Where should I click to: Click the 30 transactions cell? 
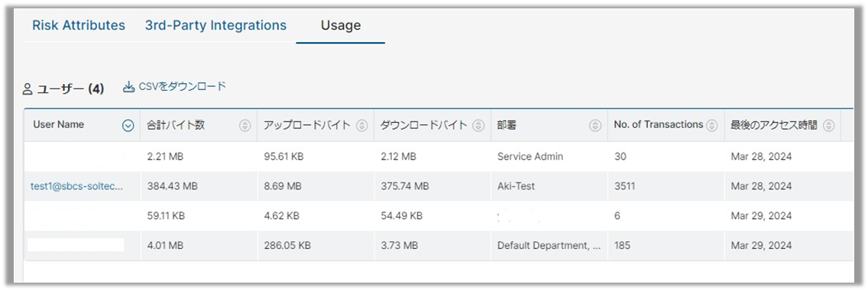[x=666, y=157]
